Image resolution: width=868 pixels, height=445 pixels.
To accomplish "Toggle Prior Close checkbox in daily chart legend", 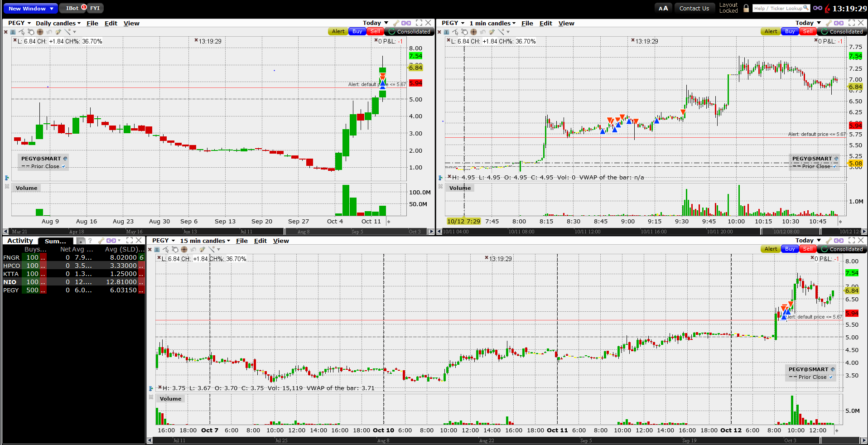I will pos(63,166).
